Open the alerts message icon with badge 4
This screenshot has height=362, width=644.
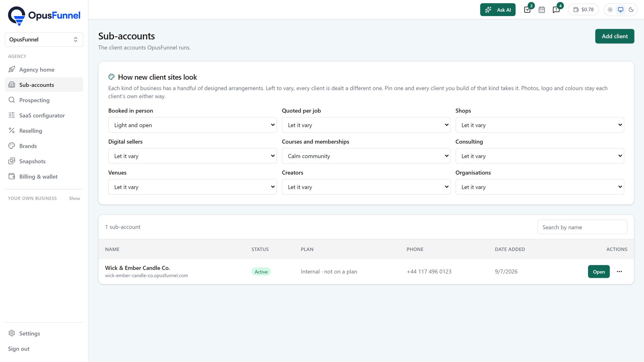[556, 10]
